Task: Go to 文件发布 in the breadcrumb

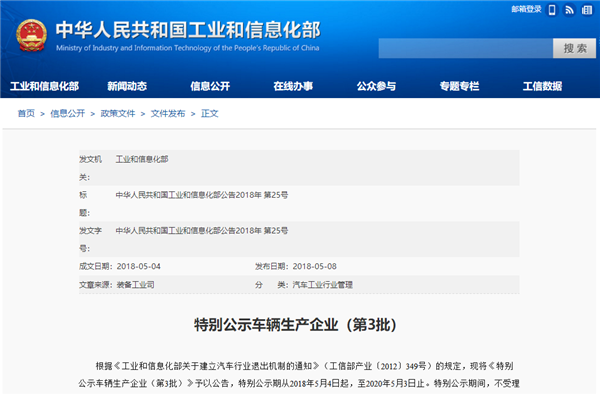Action: click(x=168, y=113)
